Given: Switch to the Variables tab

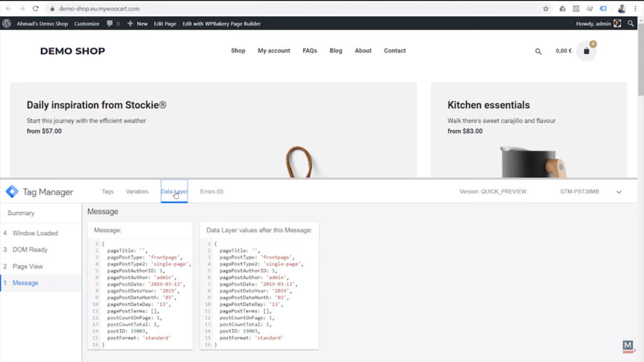Looking at the screenshot, I should 137,191.
